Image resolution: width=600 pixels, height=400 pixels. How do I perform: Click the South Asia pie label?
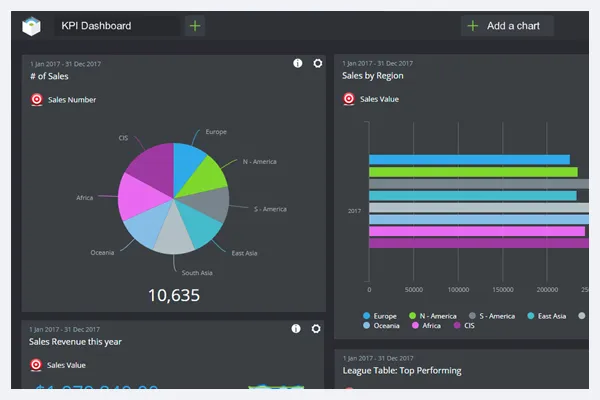tap(197, 273)
